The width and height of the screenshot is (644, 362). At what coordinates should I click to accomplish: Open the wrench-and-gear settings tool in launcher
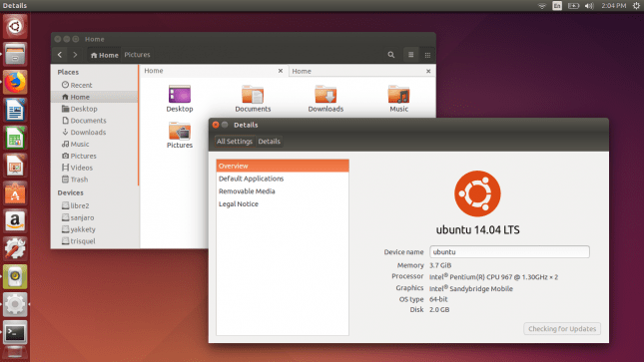[15, 248]
